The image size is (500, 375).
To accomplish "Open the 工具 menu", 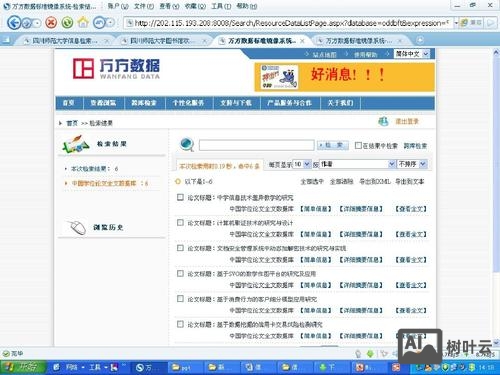I will pyautogui.click(x=221, y=6).
